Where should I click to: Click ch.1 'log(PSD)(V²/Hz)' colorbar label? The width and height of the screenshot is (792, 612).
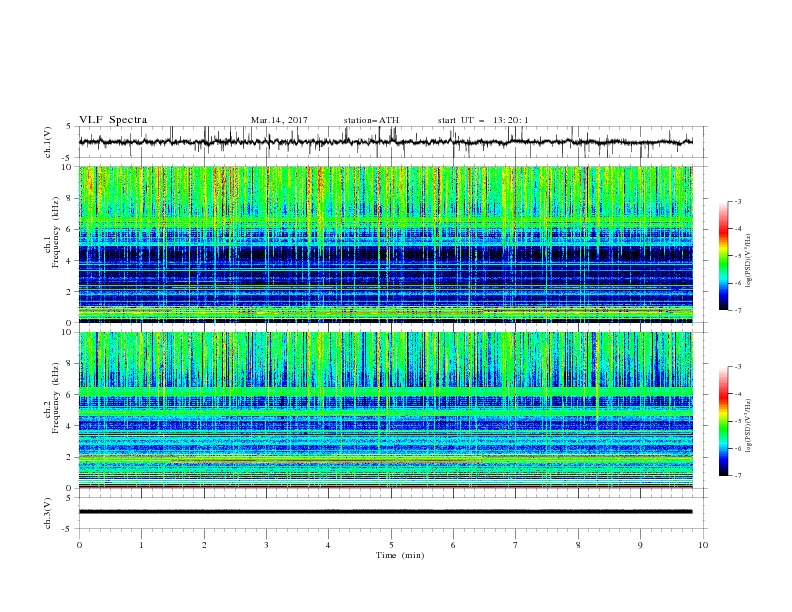749,261
